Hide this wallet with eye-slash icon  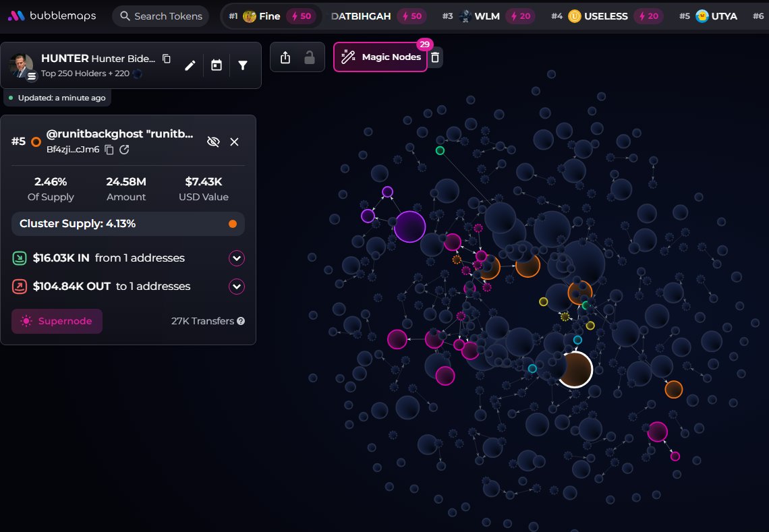click(213, 142)
